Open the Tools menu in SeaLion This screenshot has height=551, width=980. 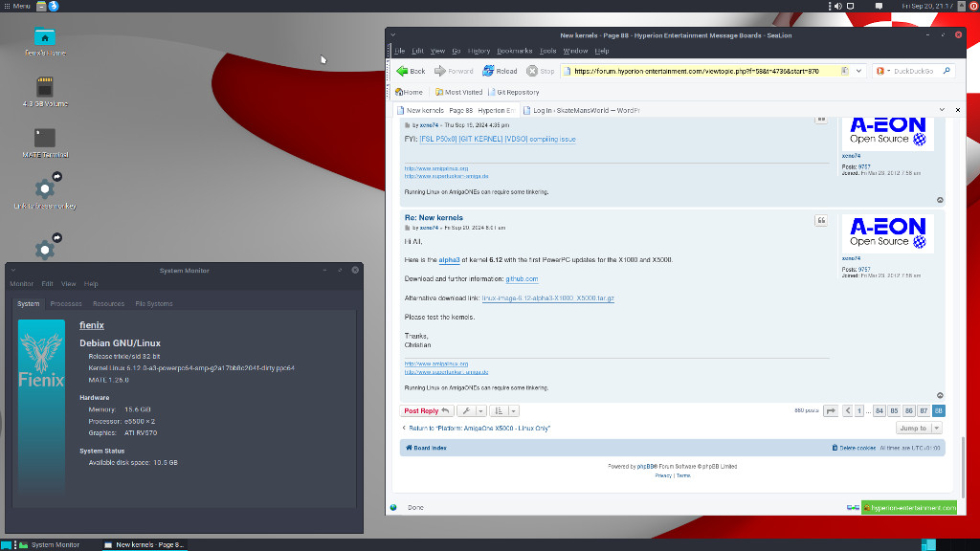coord(547,52)
